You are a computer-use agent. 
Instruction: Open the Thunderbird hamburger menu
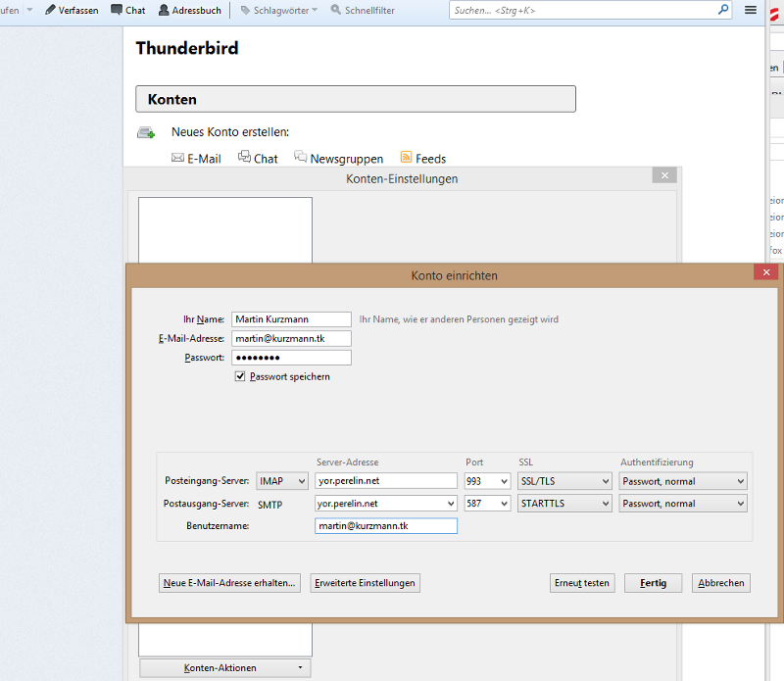pyautogui.click(x=750, y=10)
